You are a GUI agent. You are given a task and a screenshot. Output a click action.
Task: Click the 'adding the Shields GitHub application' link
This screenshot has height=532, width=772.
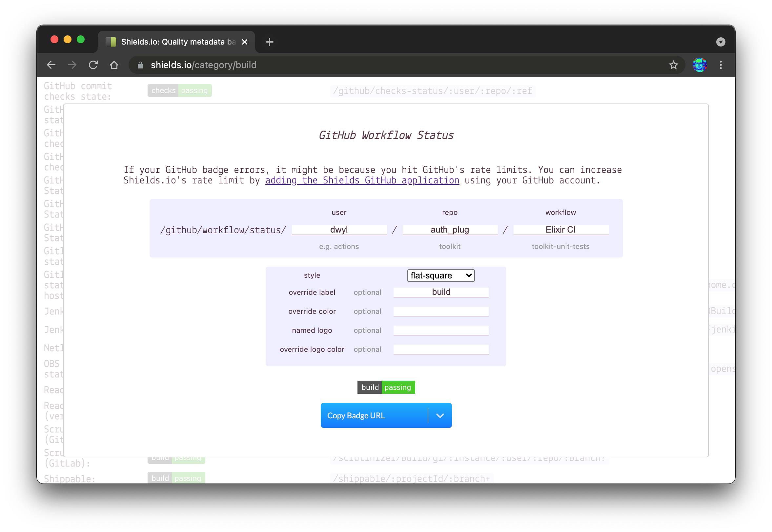click(x=362, y=180)
